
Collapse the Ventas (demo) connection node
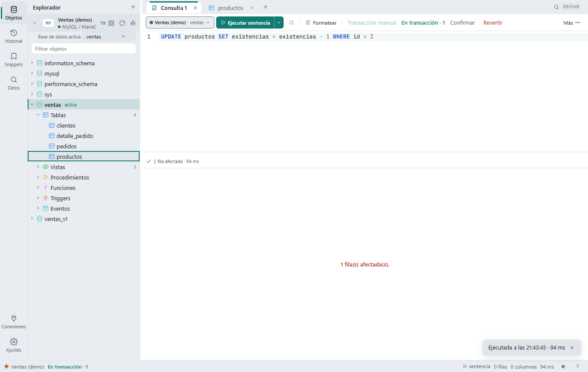coord(35,23)
